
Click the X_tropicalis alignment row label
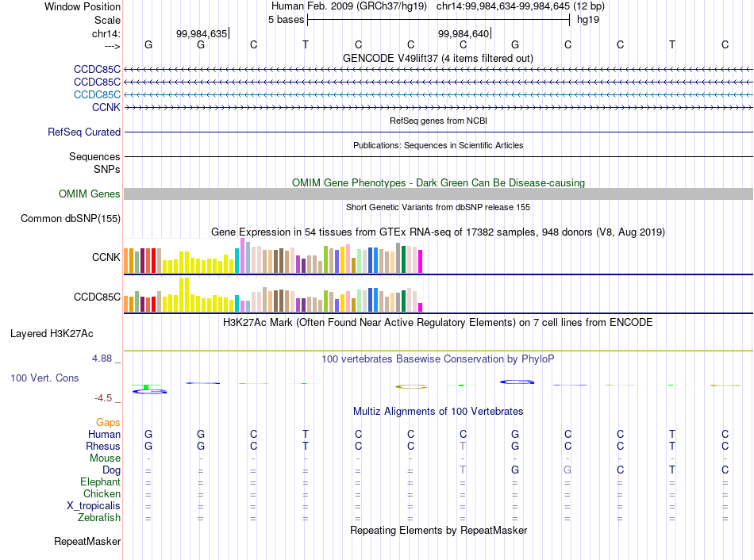point(94,506)
